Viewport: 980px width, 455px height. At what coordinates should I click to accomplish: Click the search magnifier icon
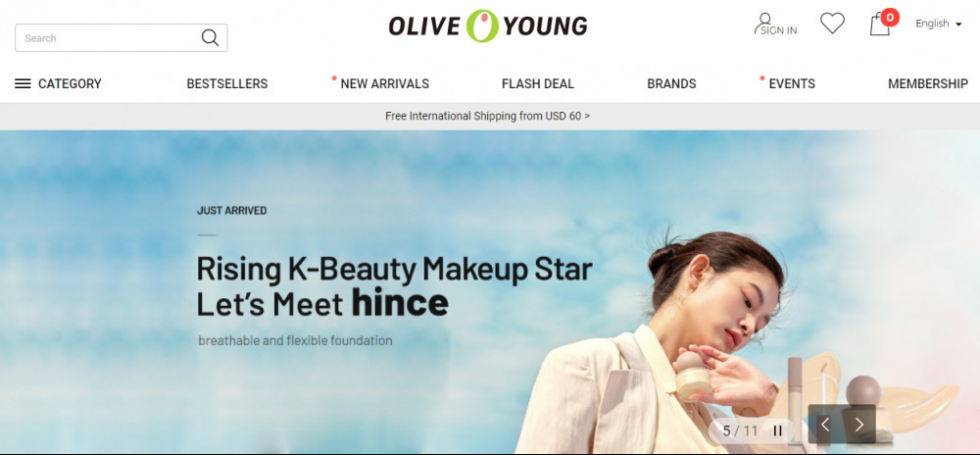210,38
